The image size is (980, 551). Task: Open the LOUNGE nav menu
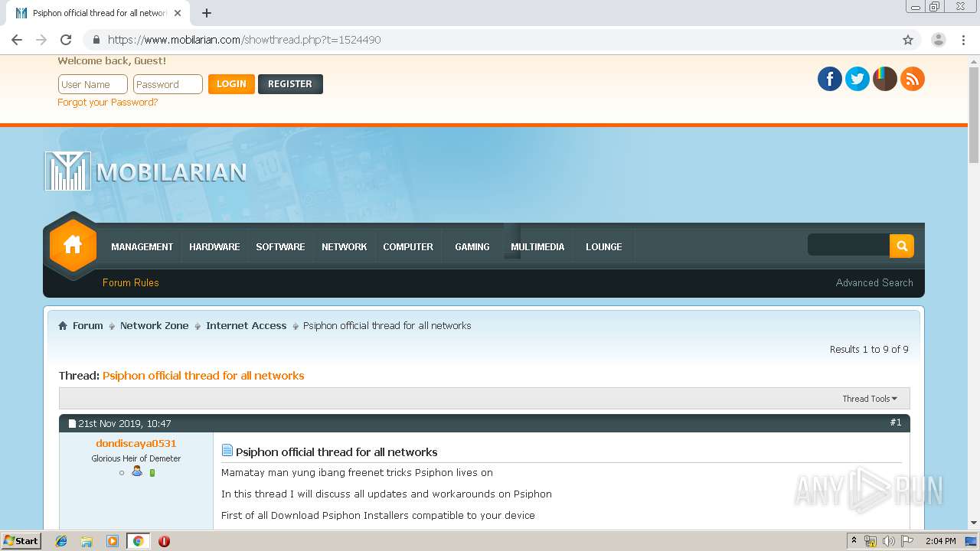604,246
